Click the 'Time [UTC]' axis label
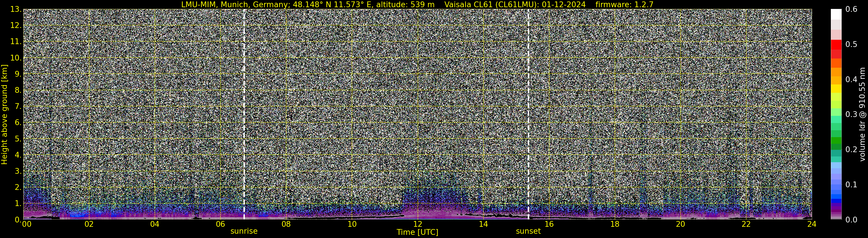The width and height of the screenshot is (868, 238). pos(417,232)
